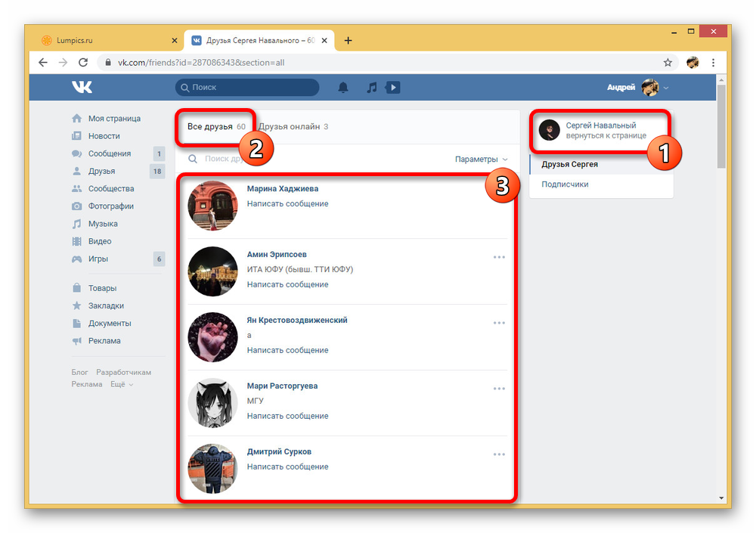This screenshot has width=756, height=533.
Task: Go back with browser back arrow
Action: point(43,62)
